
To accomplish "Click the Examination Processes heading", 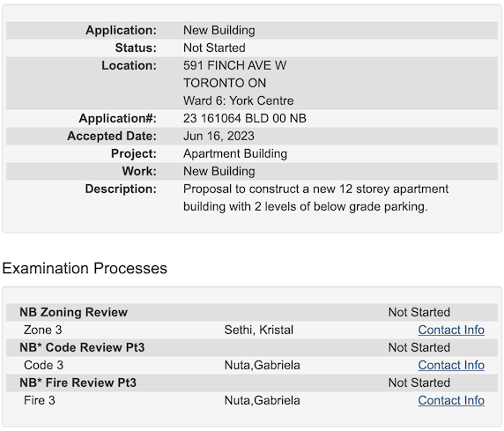I will point(85,268).
